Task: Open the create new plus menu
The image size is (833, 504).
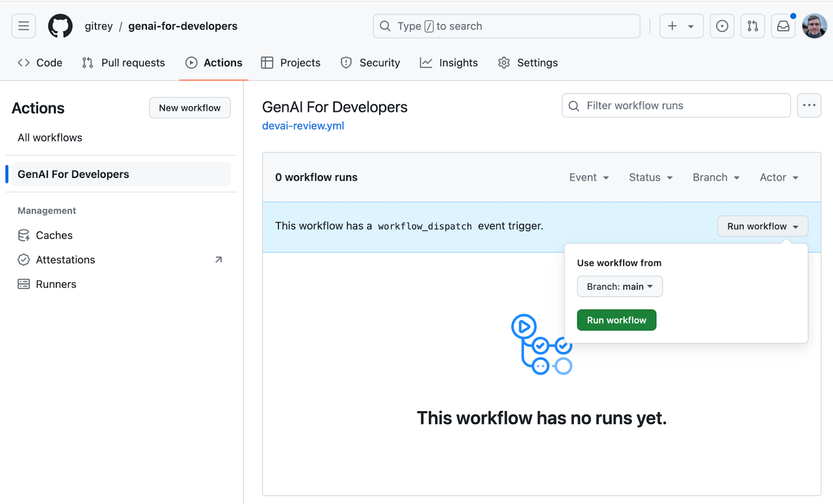Action: (x=681, y=26)
